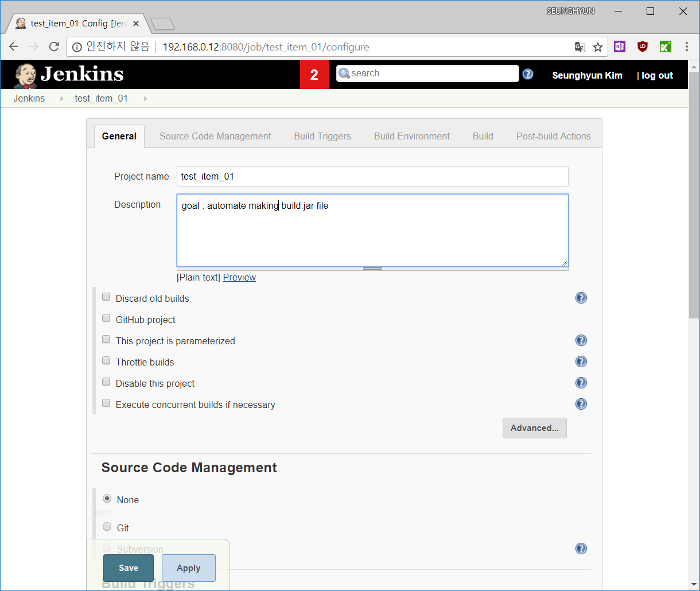Click the site info icon in address bar
Image resolution: width=700 pixels, height=591 pixels.
[x=77, y=47]
